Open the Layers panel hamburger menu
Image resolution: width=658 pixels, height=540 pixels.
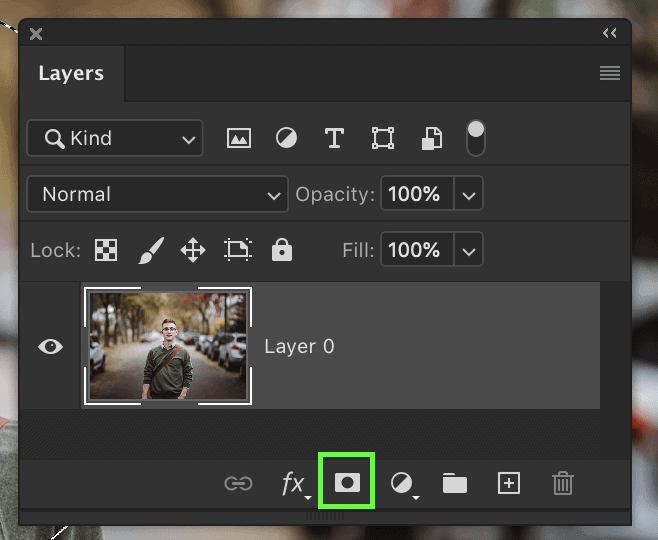pos(609,74)
